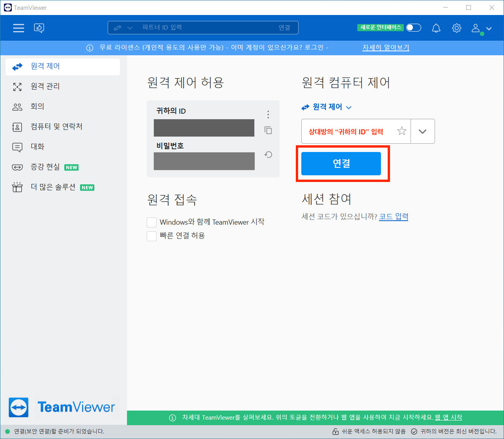Click the 연결 button to connect
This screenshot has height=439, width=504.
(x=341, y=163)
